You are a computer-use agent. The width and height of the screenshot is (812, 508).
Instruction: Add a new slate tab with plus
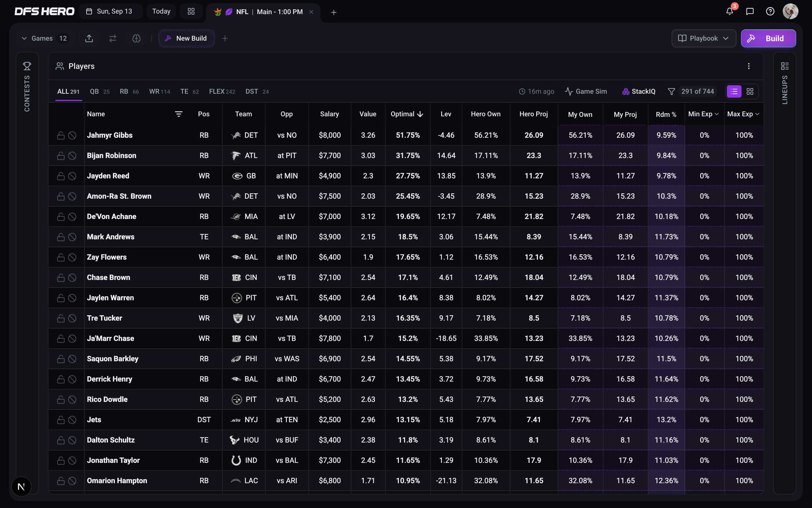[x=334, y=12]
